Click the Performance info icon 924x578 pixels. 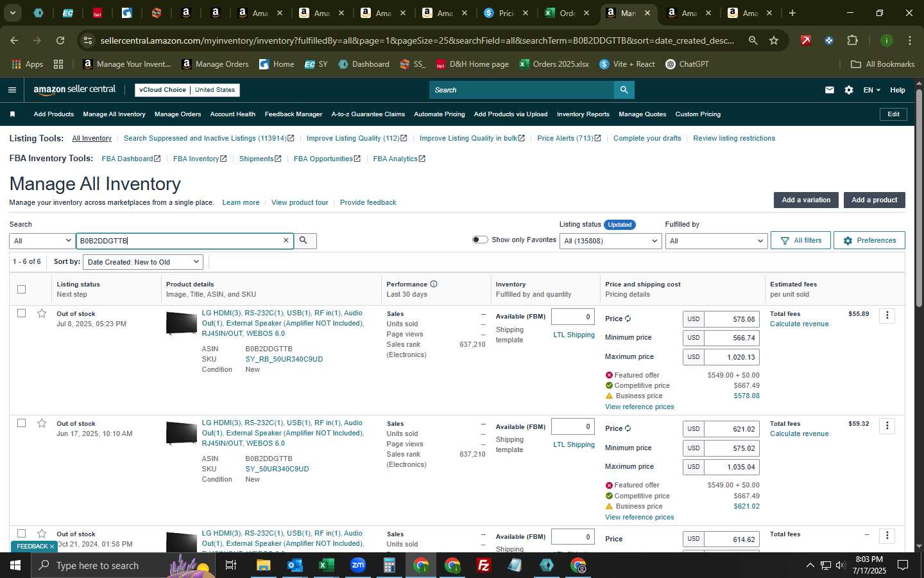click(434, 284)
